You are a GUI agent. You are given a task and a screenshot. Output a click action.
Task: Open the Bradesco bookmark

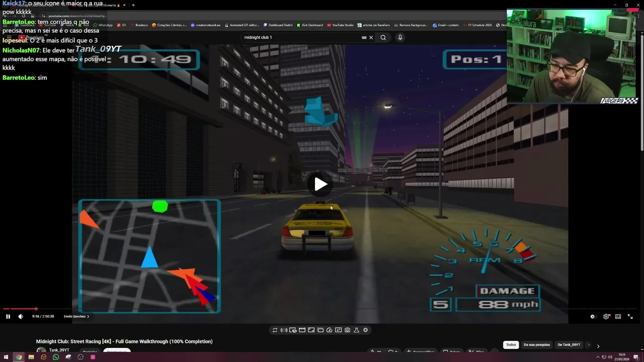139,25
